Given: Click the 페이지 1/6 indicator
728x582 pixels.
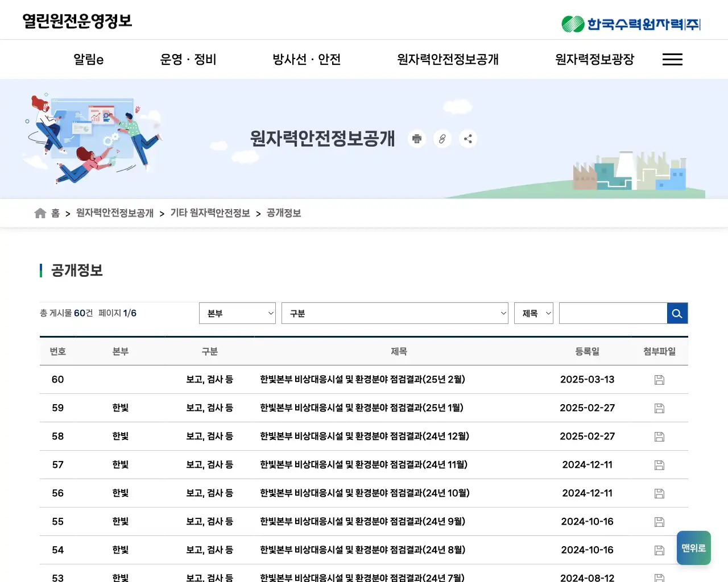Looking at the screenshot, I should [117, 313].
